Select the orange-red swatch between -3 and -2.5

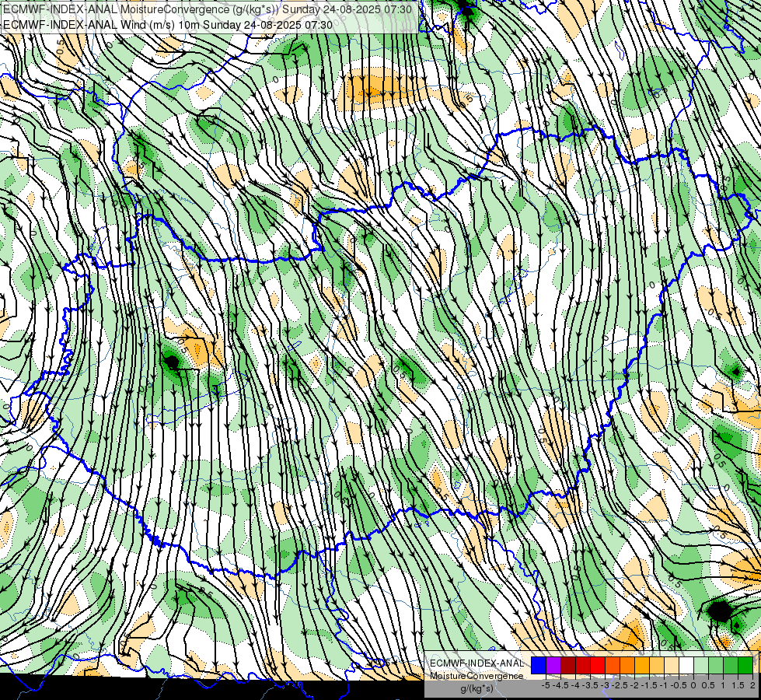click(613, 665)
